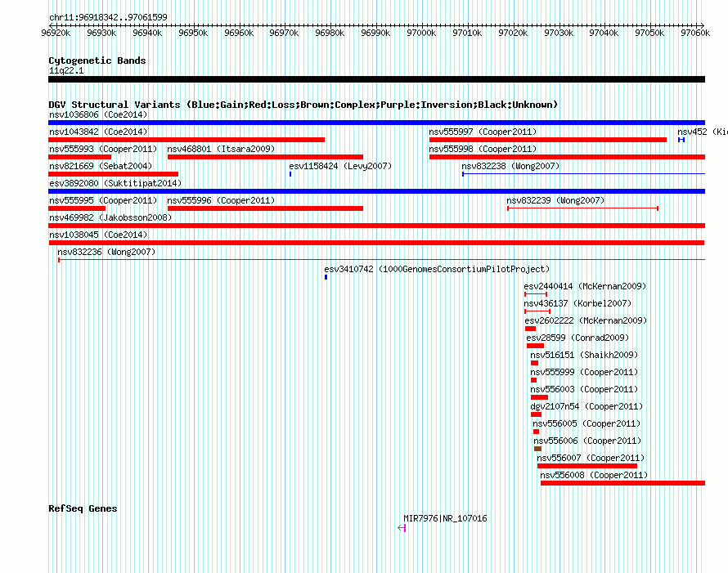Select nsv556006 (Cooper2011) complex variant label
Screen dimensions: 728x573
coord(587,441)
